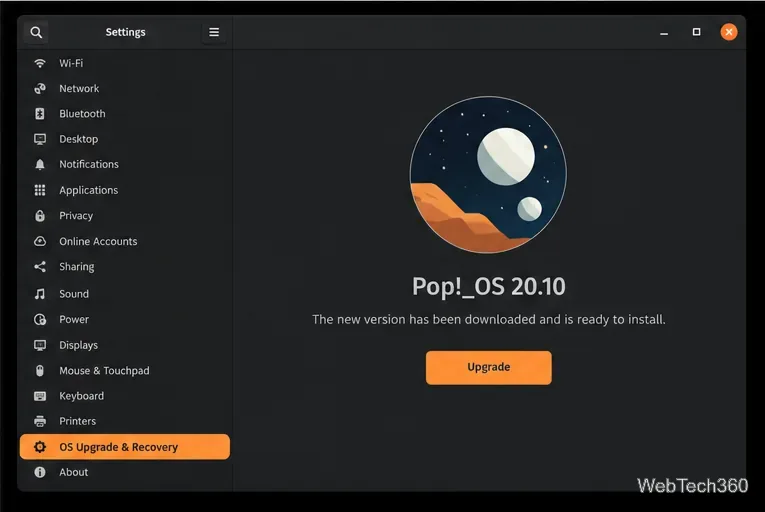Open About label in sidebar
The width and height of the screenshot is (765, 512).
(74, 472)
